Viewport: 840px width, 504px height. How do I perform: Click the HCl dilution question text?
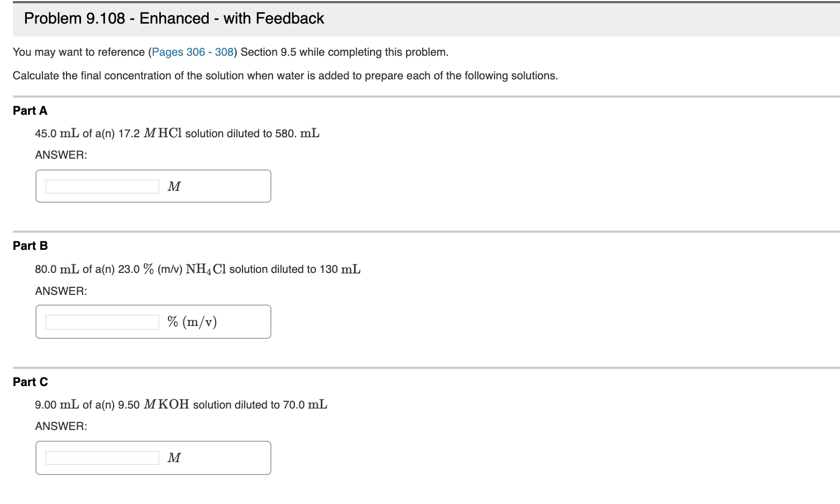pos(177,133)
